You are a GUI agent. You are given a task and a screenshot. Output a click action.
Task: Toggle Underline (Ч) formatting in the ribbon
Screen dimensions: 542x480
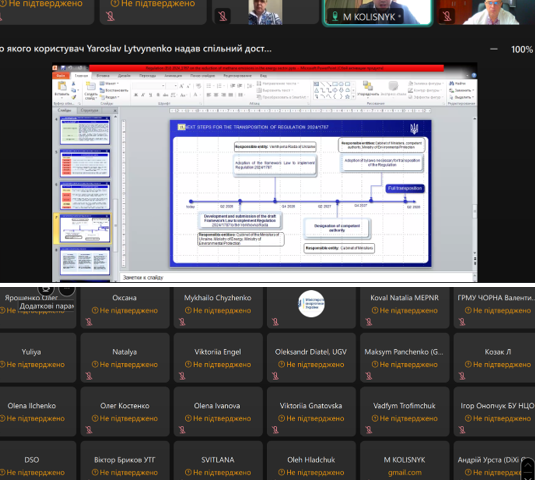[150, 95]
